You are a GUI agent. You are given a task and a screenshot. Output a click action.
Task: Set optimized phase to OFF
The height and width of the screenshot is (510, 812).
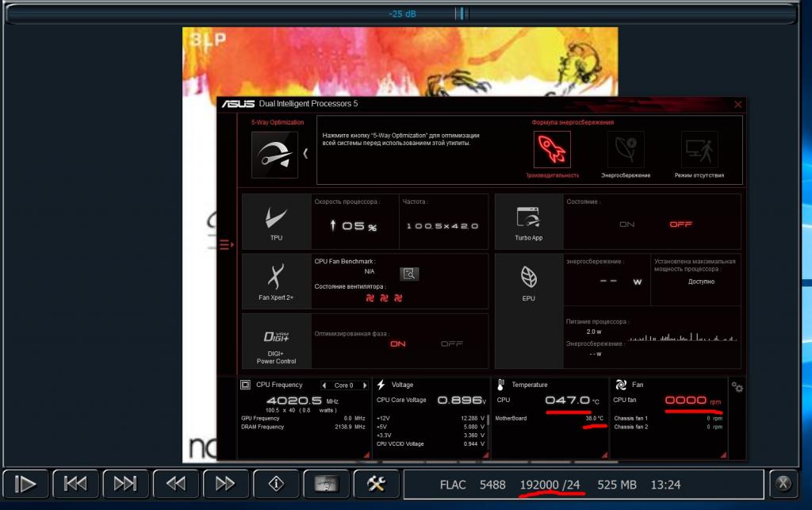point(451,343)
